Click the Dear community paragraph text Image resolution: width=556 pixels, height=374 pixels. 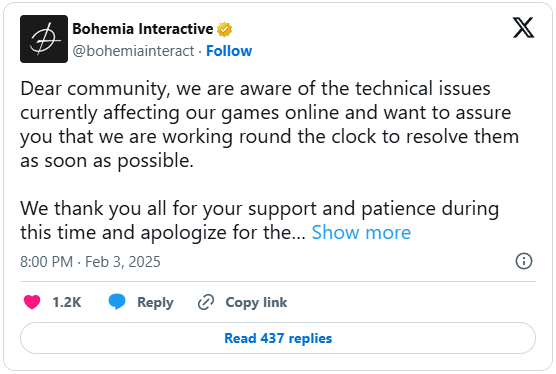click(269, 125)
